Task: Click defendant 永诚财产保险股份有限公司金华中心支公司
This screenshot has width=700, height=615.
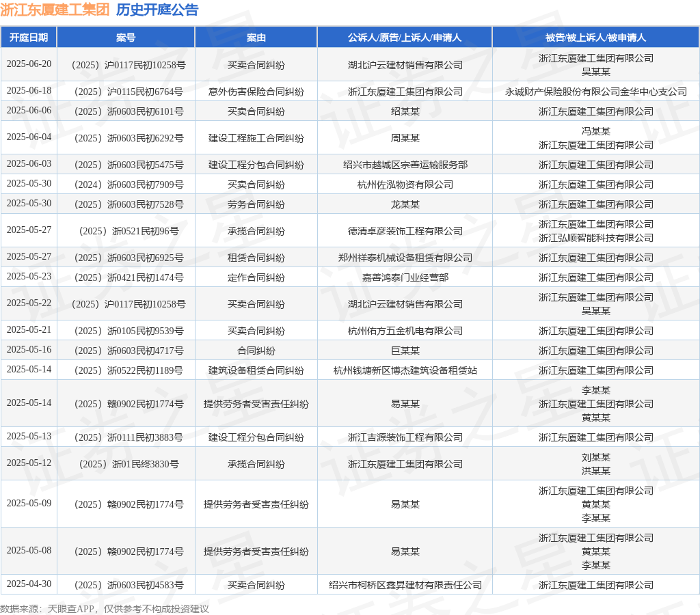Action: [595, 92]
